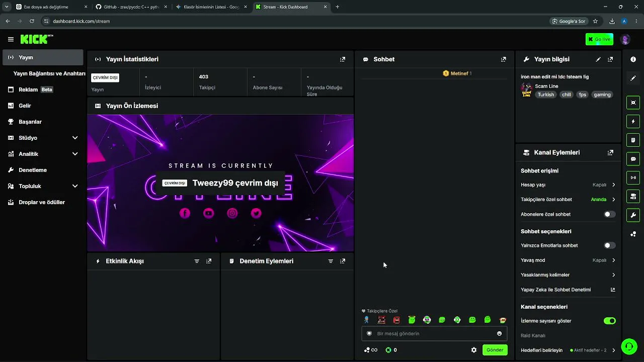The image size is (644, 362).
Task: Open the Denetim Eylemleri filter icon
Action: point(331,261)
